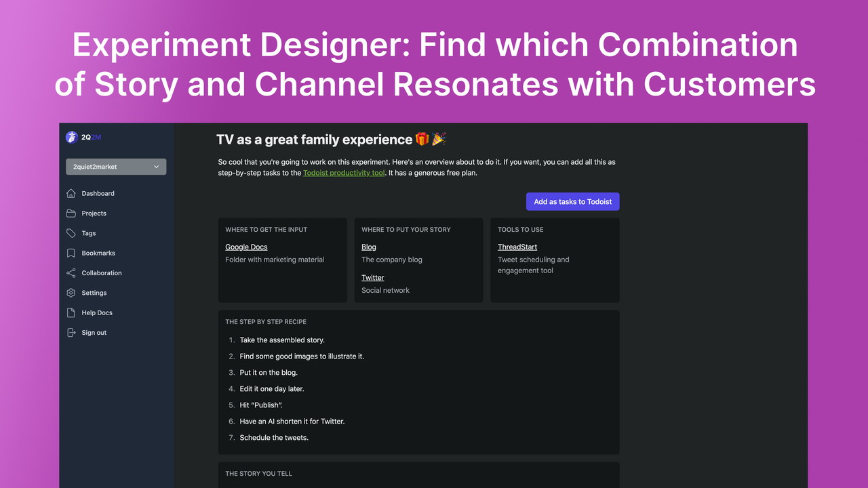Click the Projects folder icon

pyautogui.click(x=71, y=213)
